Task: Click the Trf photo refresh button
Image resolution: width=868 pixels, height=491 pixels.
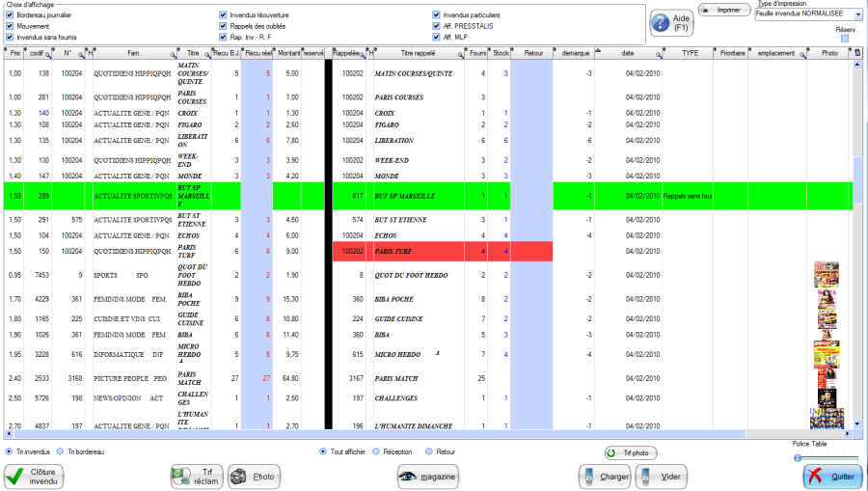Action: click(x=630, y=452)
